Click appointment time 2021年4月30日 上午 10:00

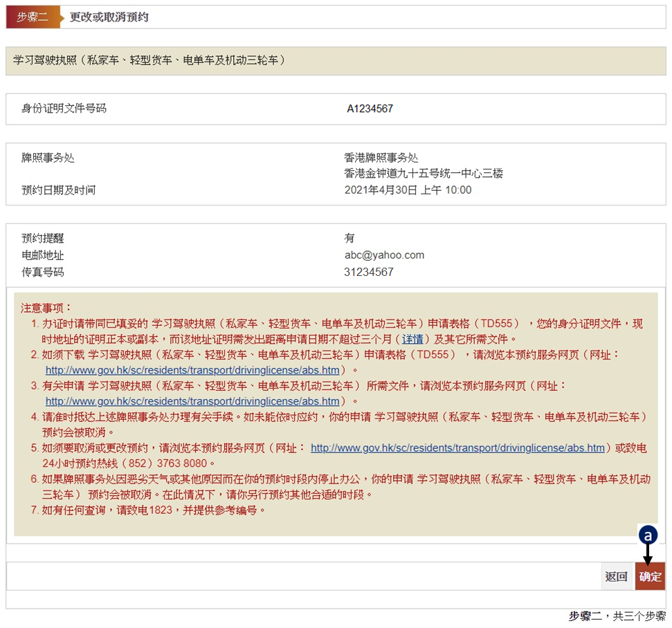click(408, 190)
